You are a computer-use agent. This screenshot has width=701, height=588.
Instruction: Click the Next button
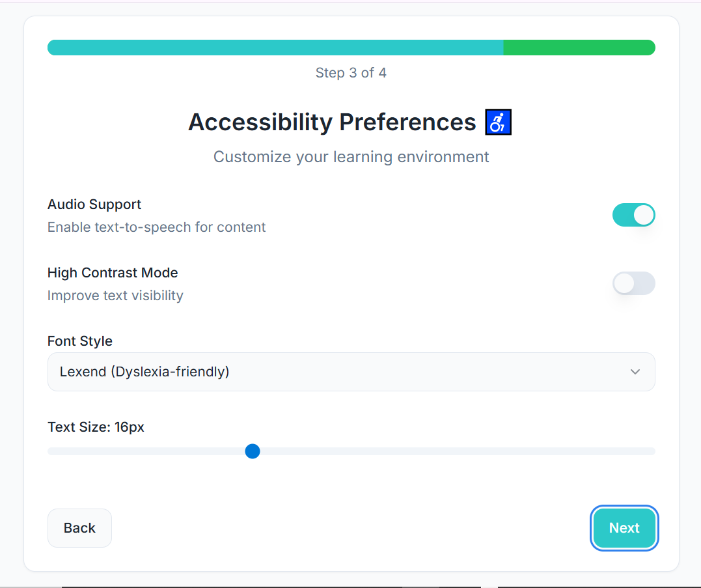(x=624, y=528)
